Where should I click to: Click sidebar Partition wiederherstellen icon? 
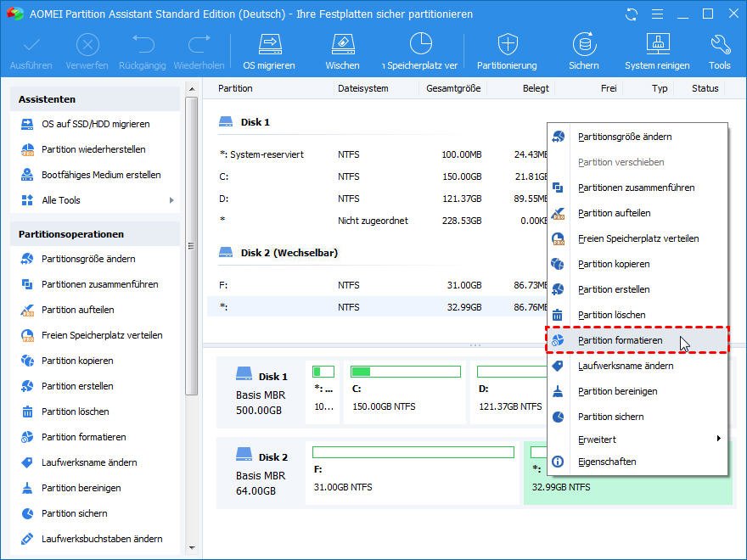(28, 149)
